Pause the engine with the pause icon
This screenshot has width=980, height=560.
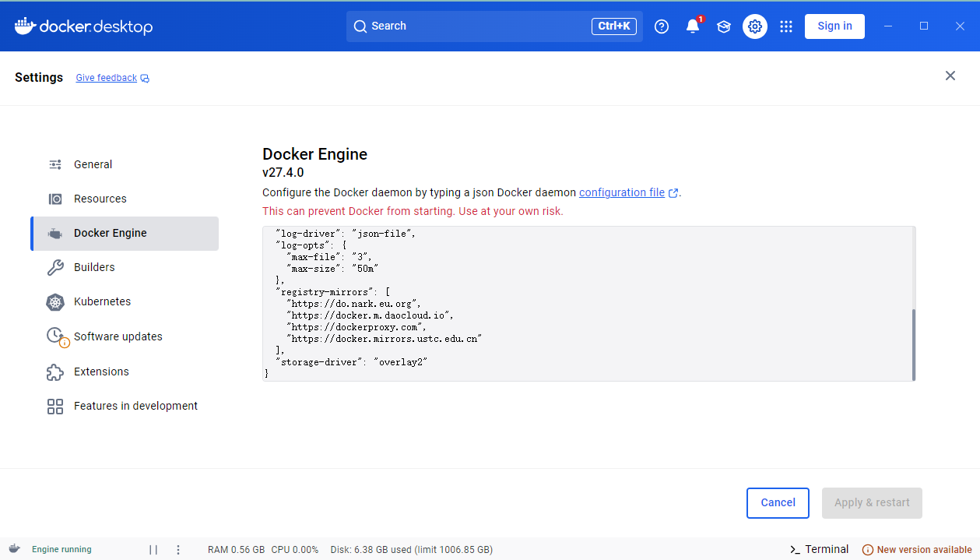153,549
